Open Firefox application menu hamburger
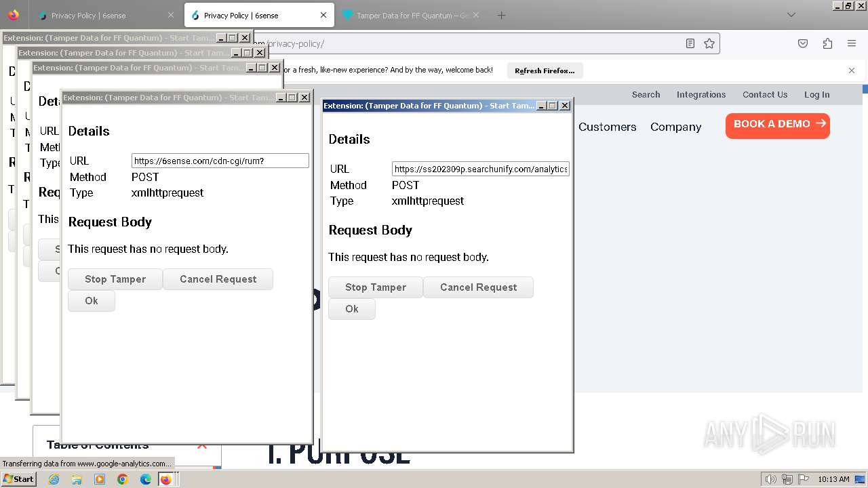Image resolution: width=868 pixels, height=488 pixels. click(852, 43)
